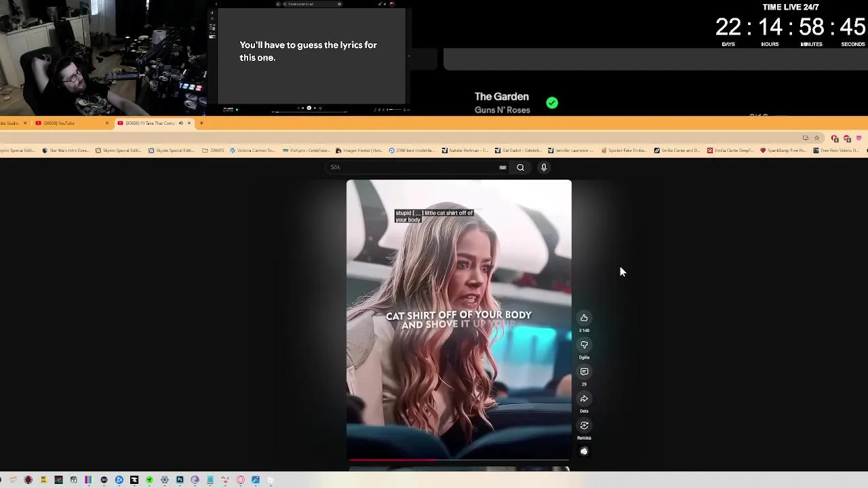
Task: Open the sound source avatar below Remixa
Action: click(x=584, y=451)
